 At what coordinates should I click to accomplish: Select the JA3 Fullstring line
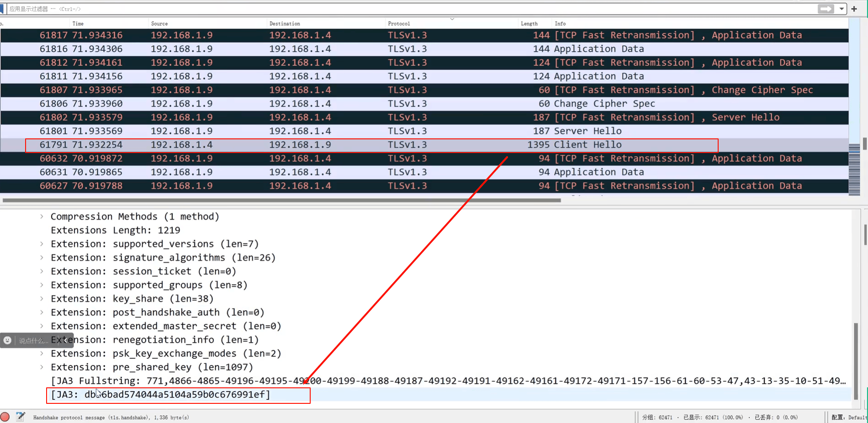tap(448, 381)
